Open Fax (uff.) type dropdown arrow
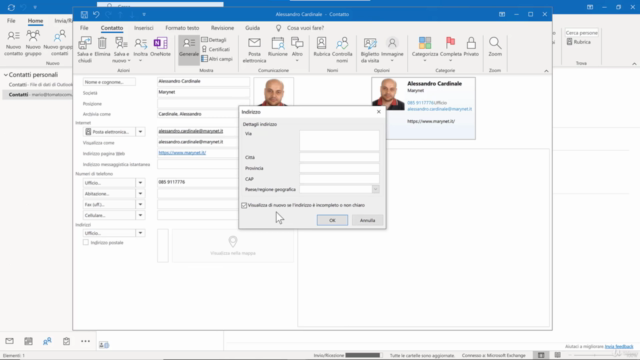Image resolution: width=640 pixels, height=360 pixels. 140,204
